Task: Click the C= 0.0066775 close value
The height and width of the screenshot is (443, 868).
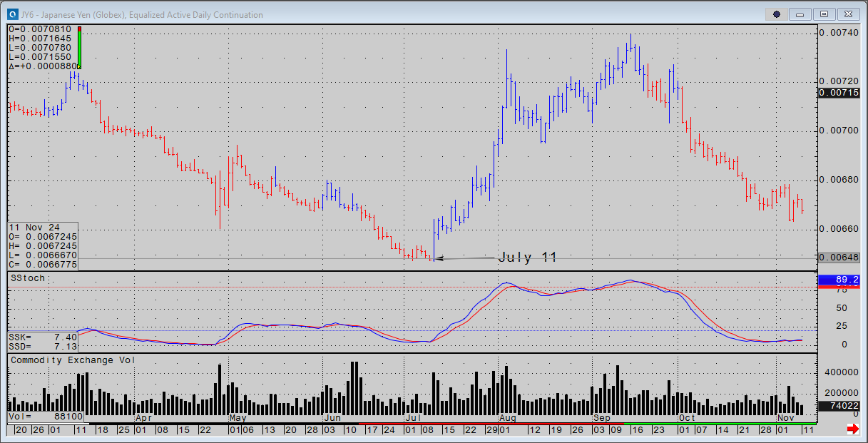Action: click(x=43, y=264)
